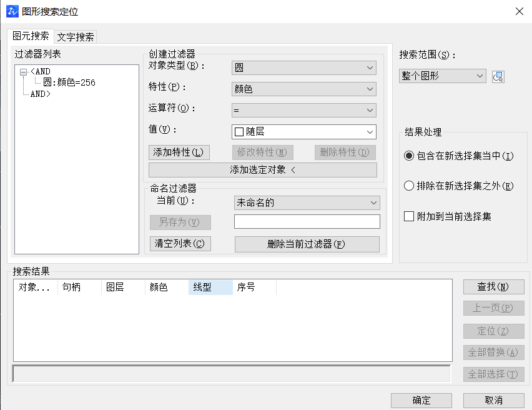Select the 包含在新选择集当中 radio button
Screen dimensions: 532x410
[x=411, y=156]
